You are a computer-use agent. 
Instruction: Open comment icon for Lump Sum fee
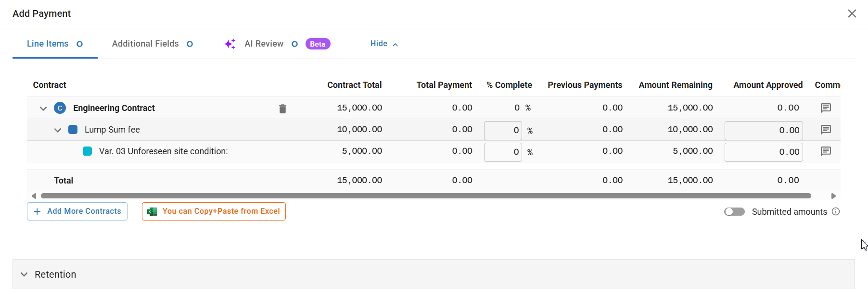(x=826, y=130)
